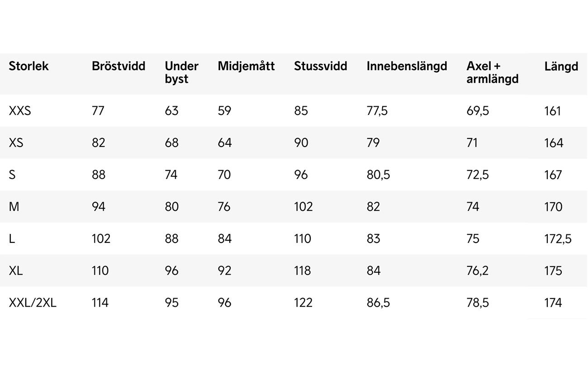This screenshot has height=371, width=588.
Task: Click the Axel + armlängd header
Action: coord(492,72)
